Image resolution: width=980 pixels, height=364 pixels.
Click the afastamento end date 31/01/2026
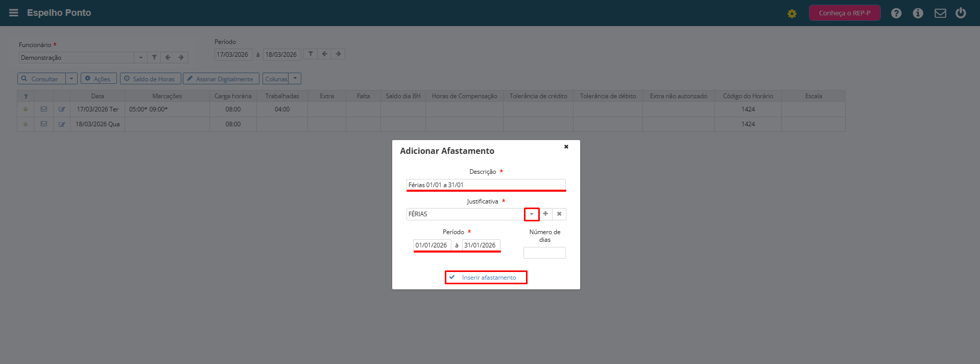[x=481, y=245]
